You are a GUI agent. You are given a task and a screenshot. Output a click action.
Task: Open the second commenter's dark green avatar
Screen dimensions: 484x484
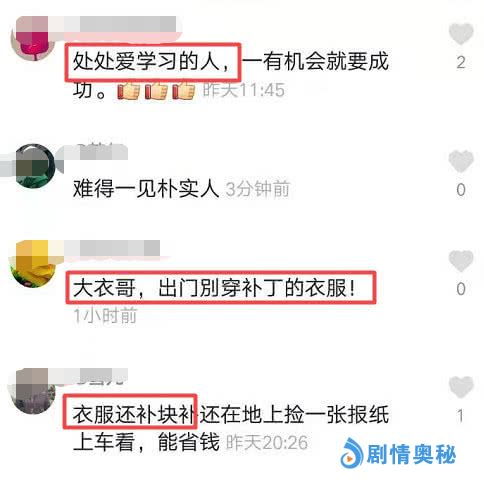point(35,166)
